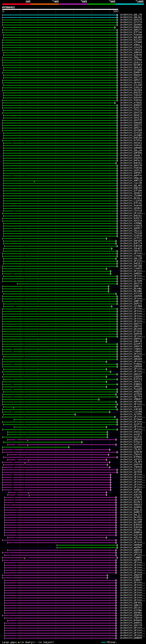Screen dimensions: 146x644
Task: Open the UniRef100_O82102 hit
Action: [x=131, y=231]
